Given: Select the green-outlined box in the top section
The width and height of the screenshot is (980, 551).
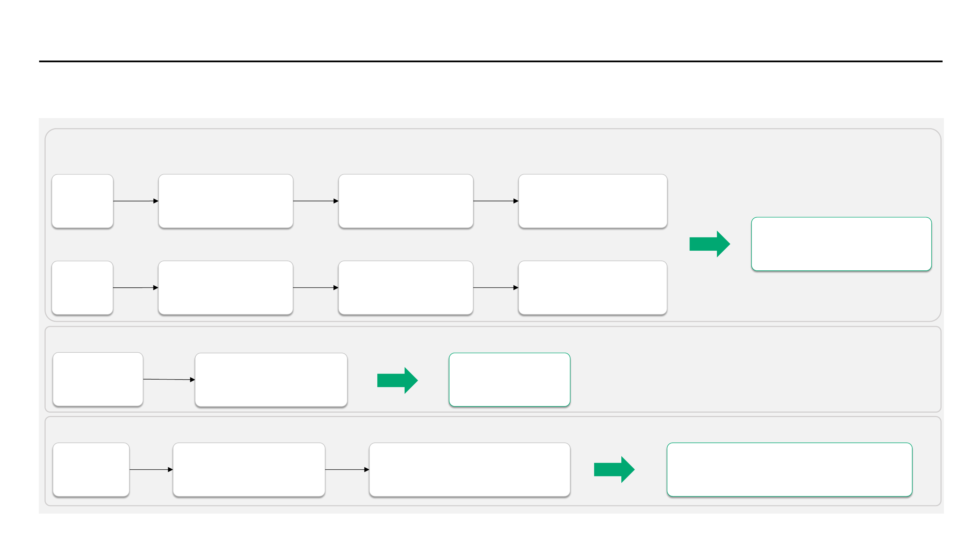Looking at the screenshot, I should tap(841, 244).
